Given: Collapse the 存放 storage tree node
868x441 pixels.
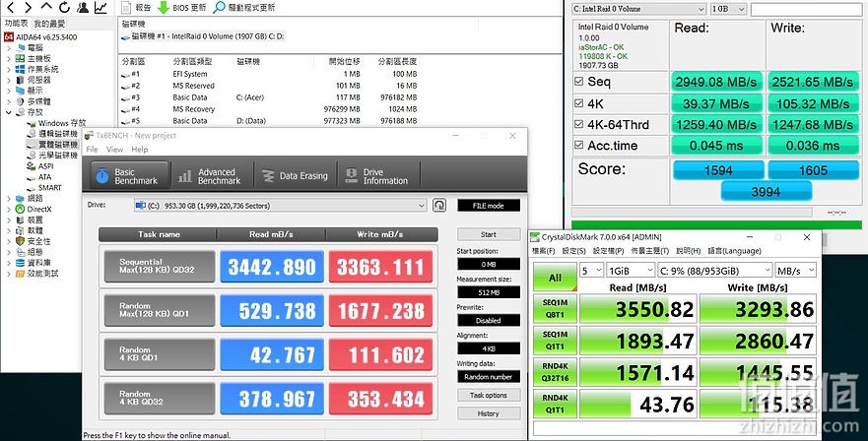Looking at the screenshot, I should click(x=8, y=112).
